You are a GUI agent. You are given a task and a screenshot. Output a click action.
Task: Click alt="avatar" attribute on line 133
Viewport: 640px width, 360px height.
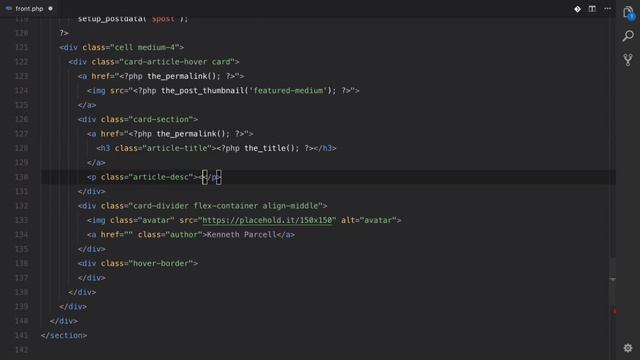coord(369,220)
